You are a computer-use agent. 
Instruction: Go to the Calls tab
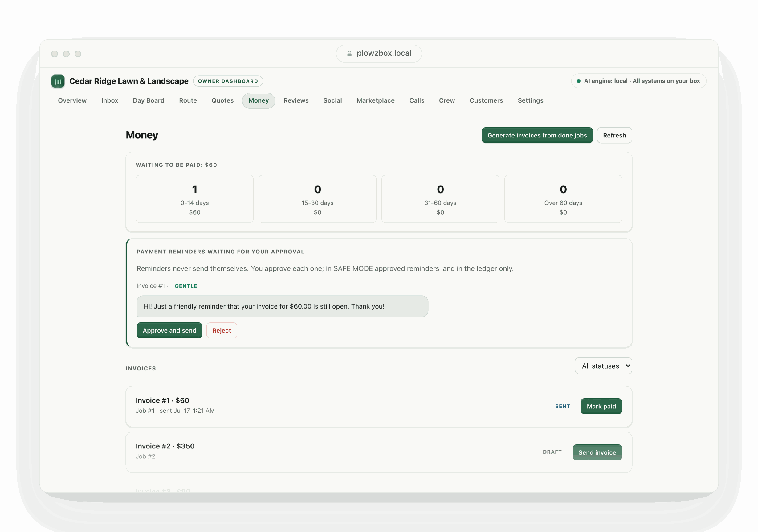point(417,100)
